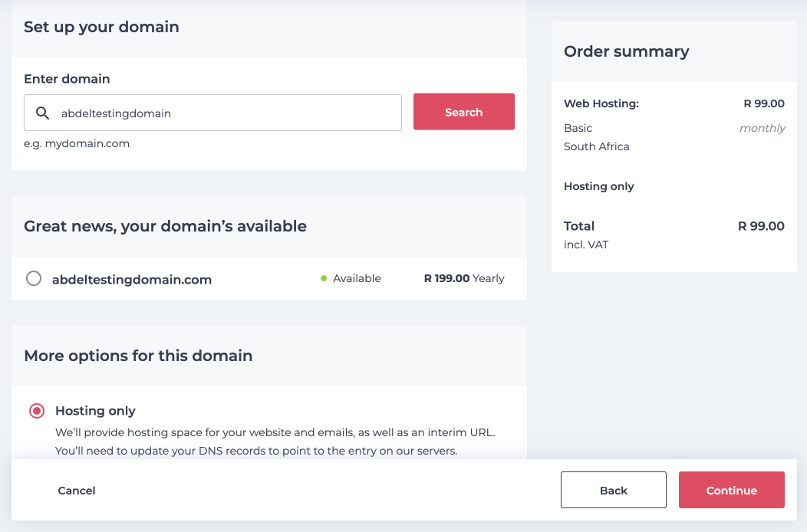This screenshot has height=532, width=807.
Task: Click Hosting only label in Order summary
Action: click(599, 186)
